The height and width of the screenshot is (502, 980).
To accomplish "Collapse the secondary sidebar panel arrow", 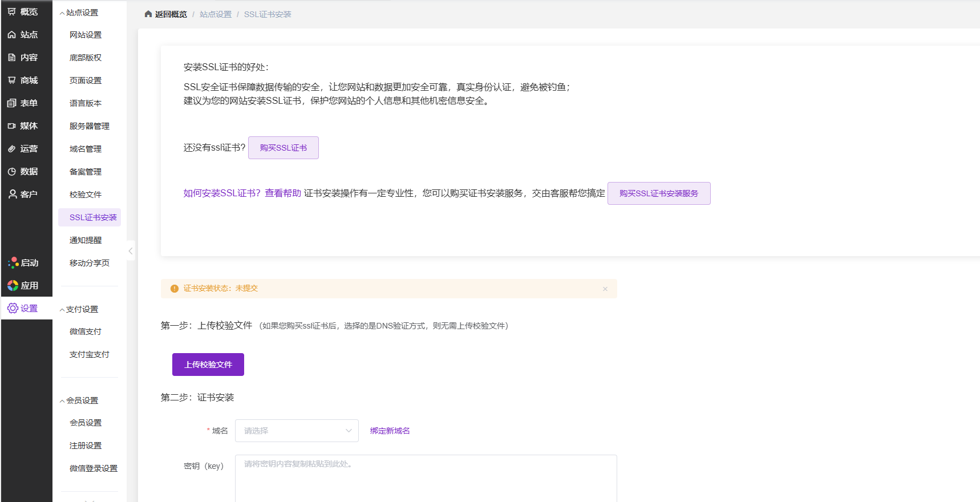I will pos(131,250).
